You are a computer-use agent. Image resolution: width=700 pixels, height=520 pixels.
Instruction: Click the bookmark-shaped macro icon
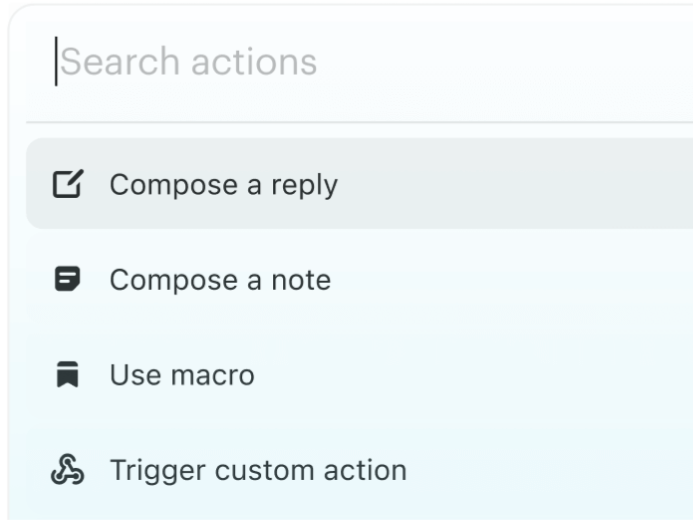click(67, 375)
